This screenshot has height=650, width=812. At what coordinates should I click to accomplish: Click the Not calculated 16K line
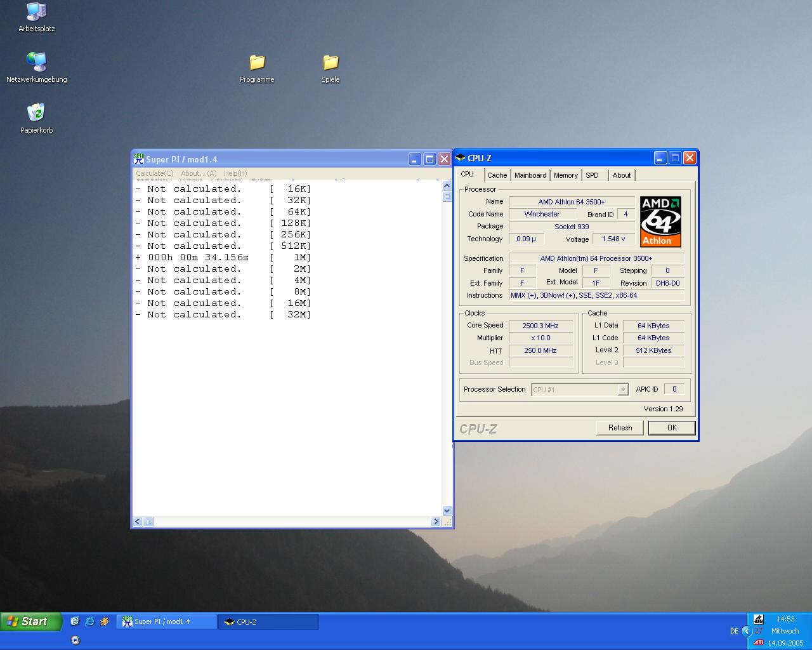[x=223, y=189]
